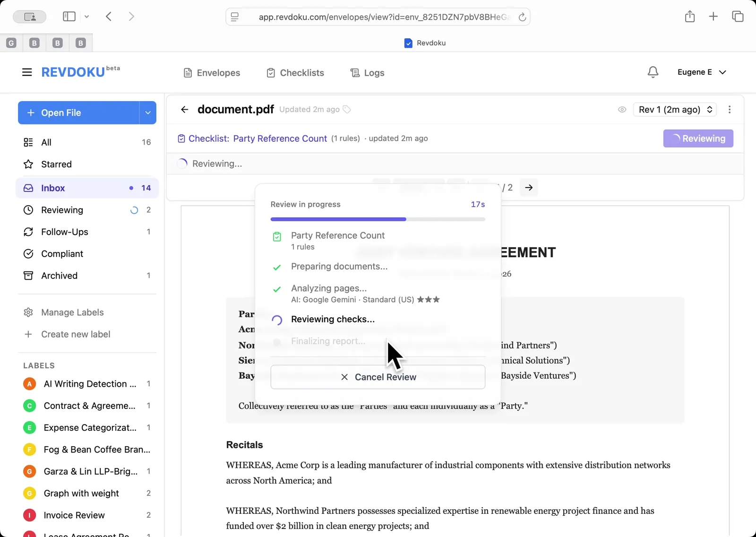Open the Archived folder
756x537 pixels.
(x=59, y=276)
